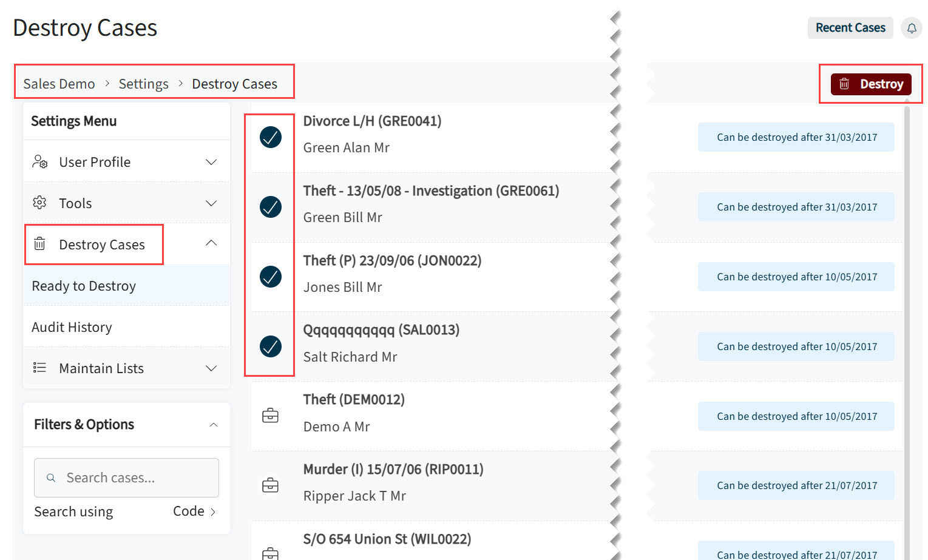
Task: Click Murder (I) 15/07/06 (RIP0011) title
Action: click(393, 469)
